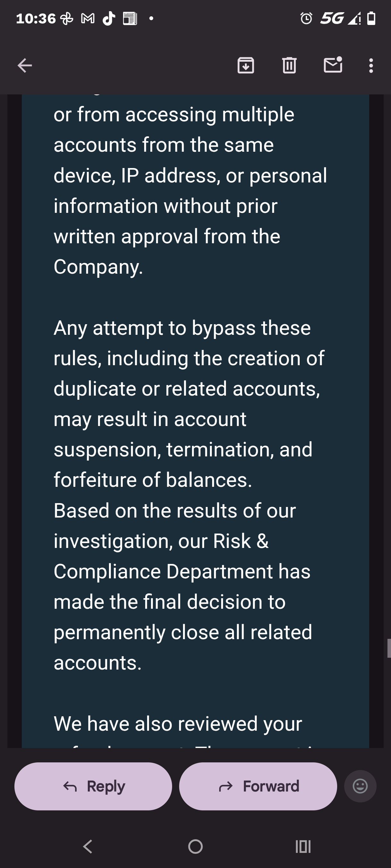
Task: Tap the email scrollbar thumb
Action: pos(389,647)
